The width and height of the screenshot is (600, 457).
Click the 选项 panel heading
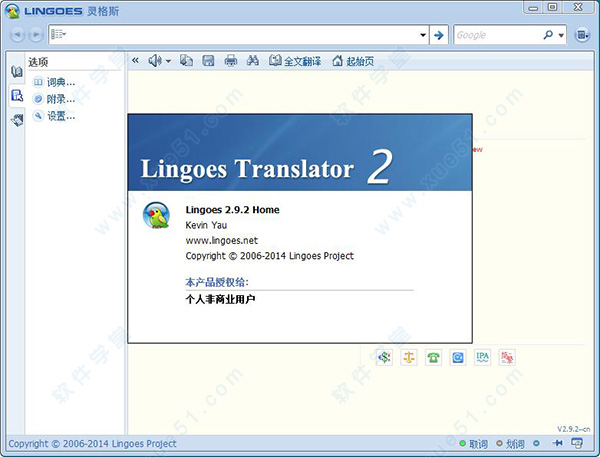(x=38, y=62)
